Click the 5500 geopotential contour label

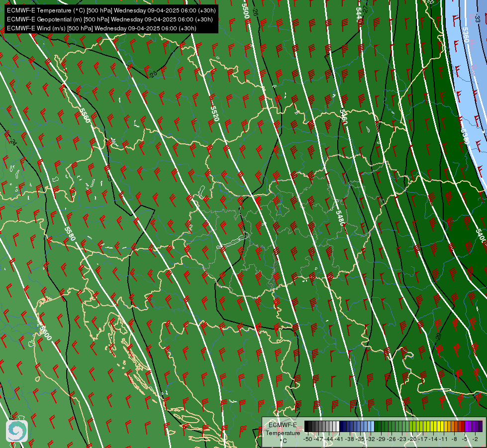246,10
